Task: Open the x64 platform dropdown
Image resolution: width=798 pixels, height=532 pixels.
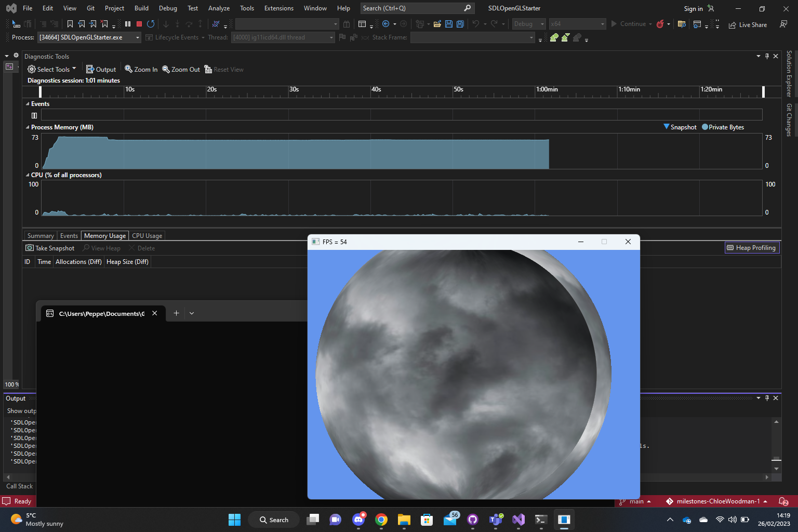Action: (577, 24)
